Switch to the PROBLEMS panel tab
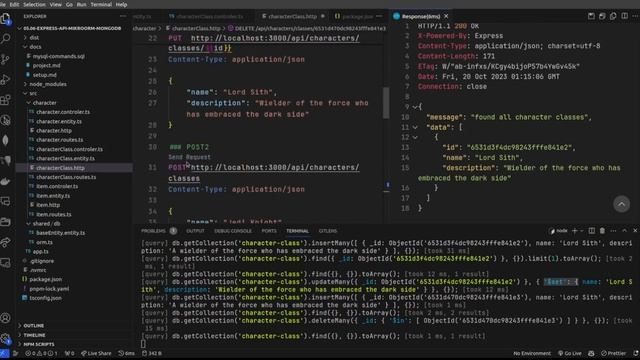640x360 pixels. [x=153, y=231]
